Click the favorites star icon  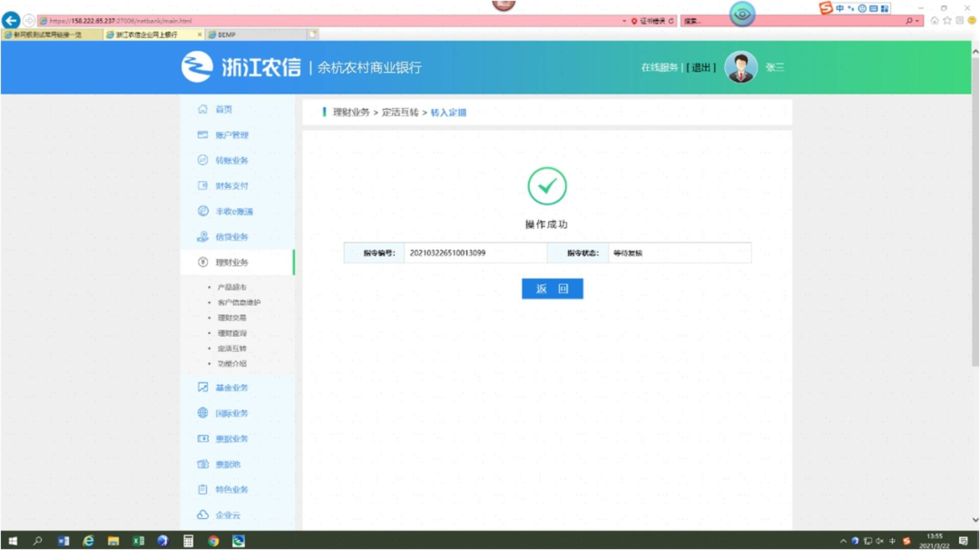[947, 21]
